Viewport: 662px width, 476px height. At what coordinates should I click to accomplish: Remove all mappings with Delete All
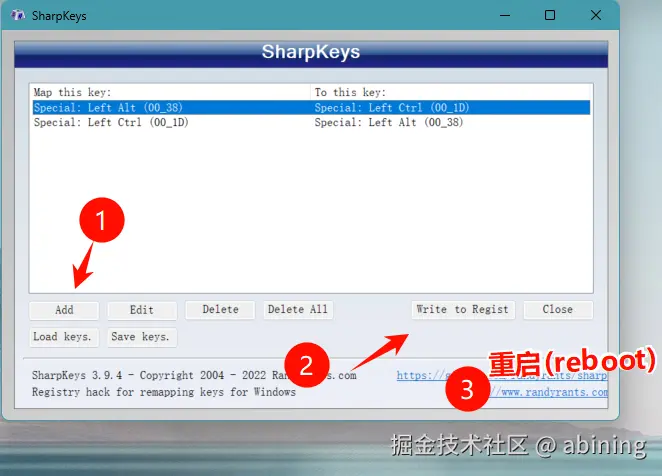click(298, 310)
